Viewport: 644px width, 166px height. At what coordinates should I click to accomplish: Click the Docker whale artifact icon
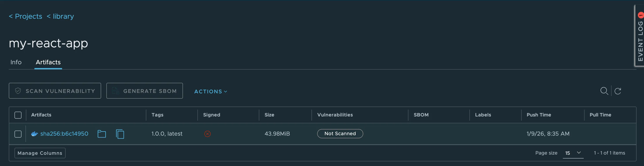point(34,134)
